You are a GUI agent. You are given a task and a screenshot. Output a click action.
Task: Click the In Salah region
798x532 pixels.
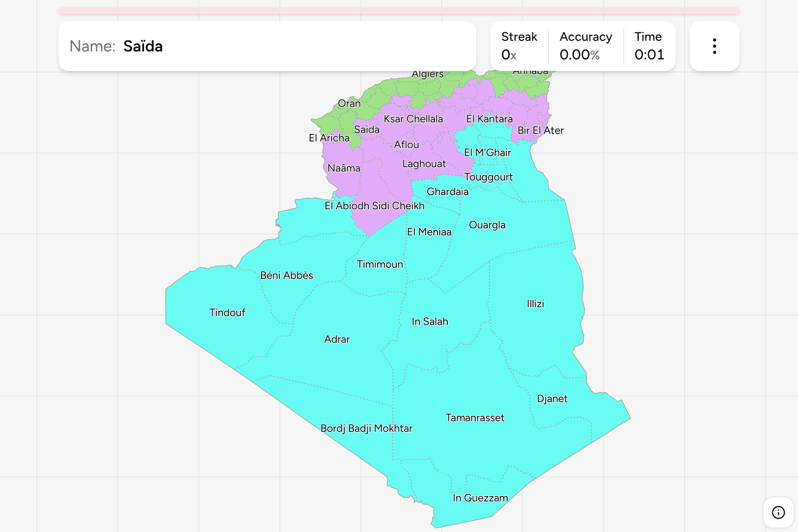[430, 321]
